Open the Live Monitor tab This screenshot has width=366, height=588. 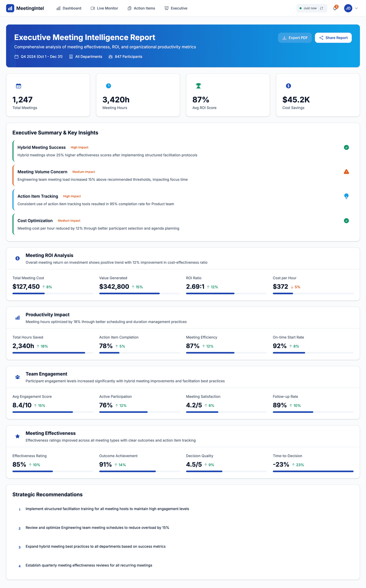click(104, 8)
